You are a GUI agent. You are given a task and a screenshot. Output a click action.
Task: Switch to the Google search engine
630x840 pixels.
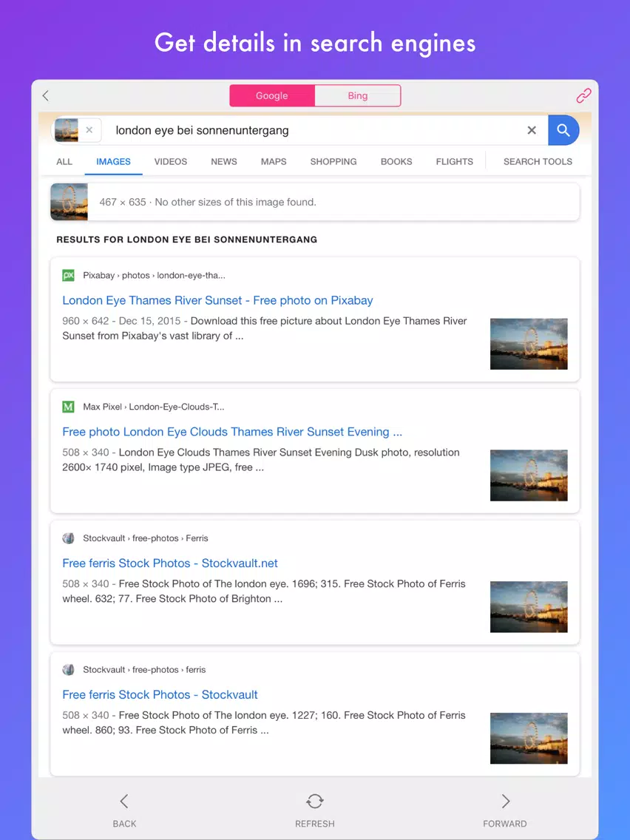pos(272,96)
